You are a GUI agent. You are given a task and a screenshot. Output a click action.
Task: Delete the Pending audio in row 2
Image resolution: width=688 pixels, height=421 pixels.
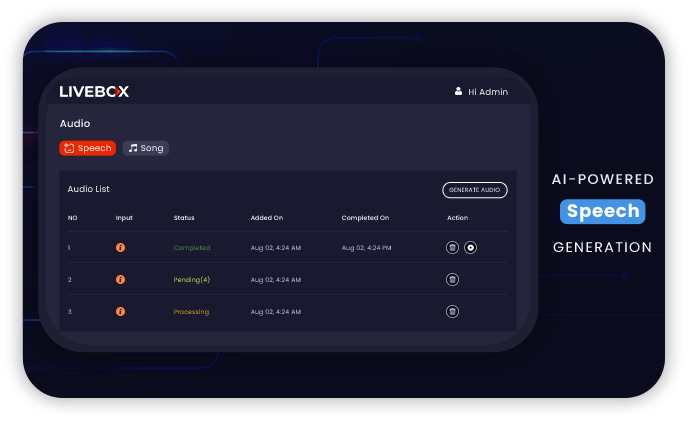point(452,279)
